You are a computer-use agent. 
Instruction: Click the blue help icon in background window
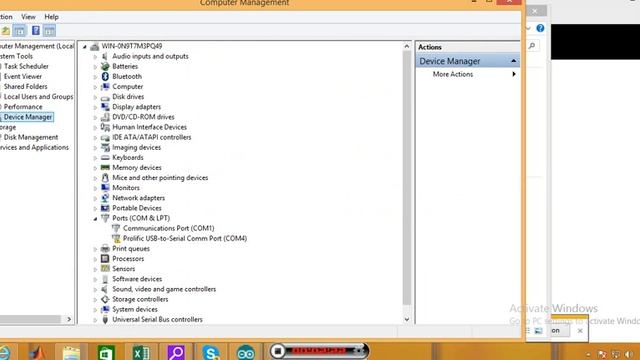[x=540, y=28]
